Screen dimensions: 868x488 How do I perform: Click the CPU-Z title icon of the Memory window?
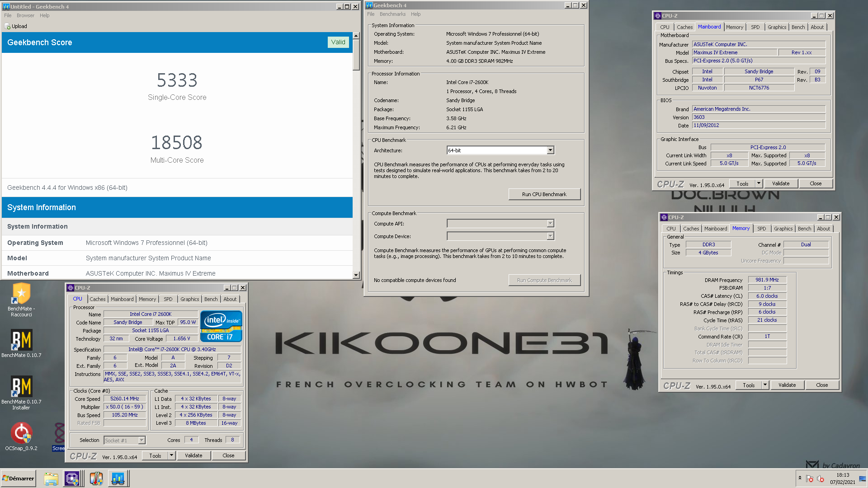(664, 217)
